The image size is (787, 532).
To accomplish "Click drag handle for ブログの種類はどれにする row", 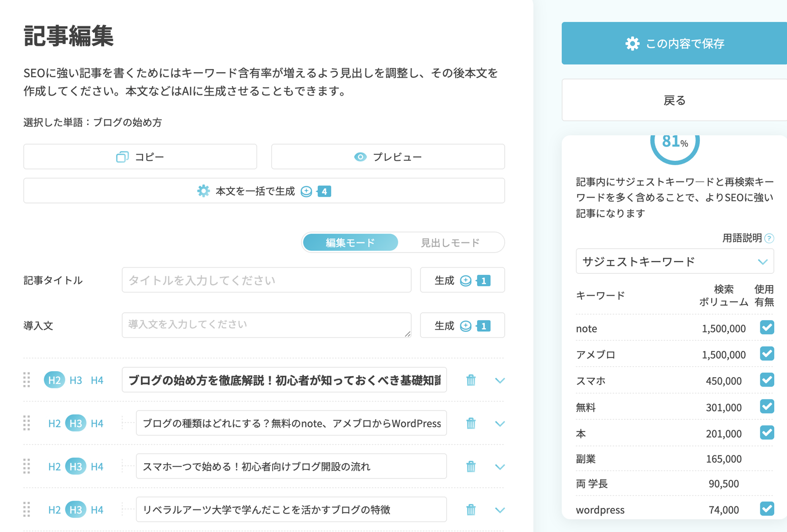I will pos(27,423).
